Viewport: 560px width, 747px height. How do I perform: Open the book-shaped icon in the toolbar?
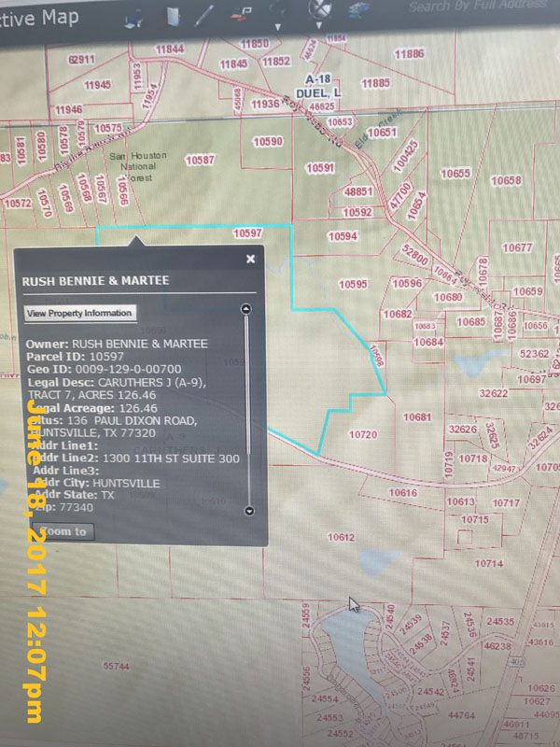(x=173, y=17)
